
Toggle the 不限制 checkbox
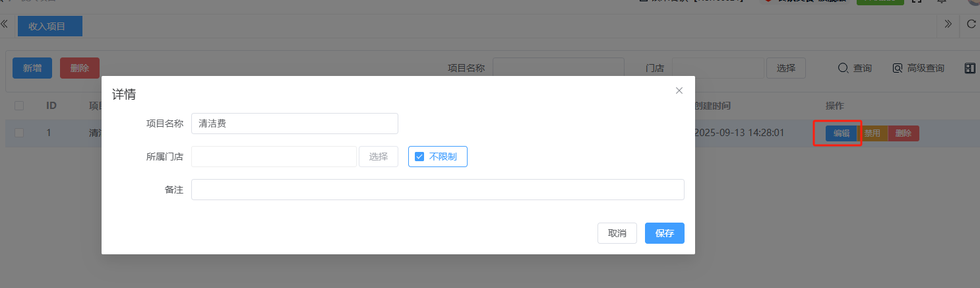click(x=419, y=157)
